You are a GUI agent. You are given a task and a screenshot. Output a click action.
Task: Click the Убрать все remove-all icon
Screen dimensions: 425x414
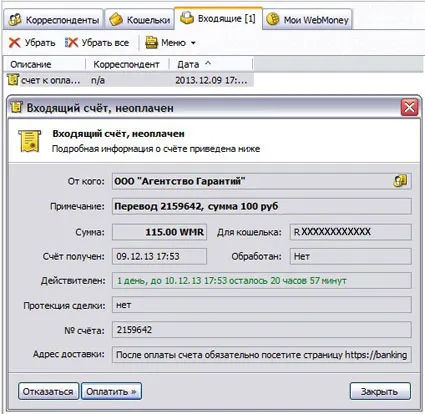coord(71,43)
